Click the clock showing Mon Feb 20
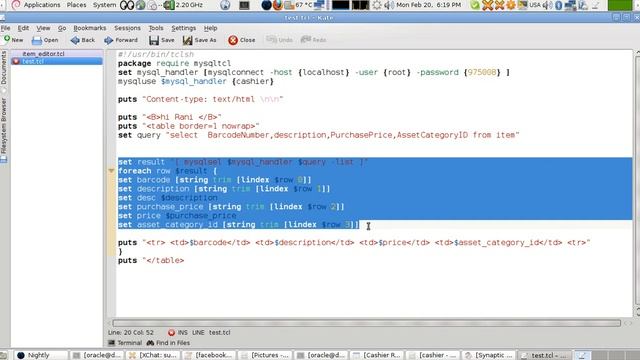Viewport: 640px width, 360px height. coord(429,5)
